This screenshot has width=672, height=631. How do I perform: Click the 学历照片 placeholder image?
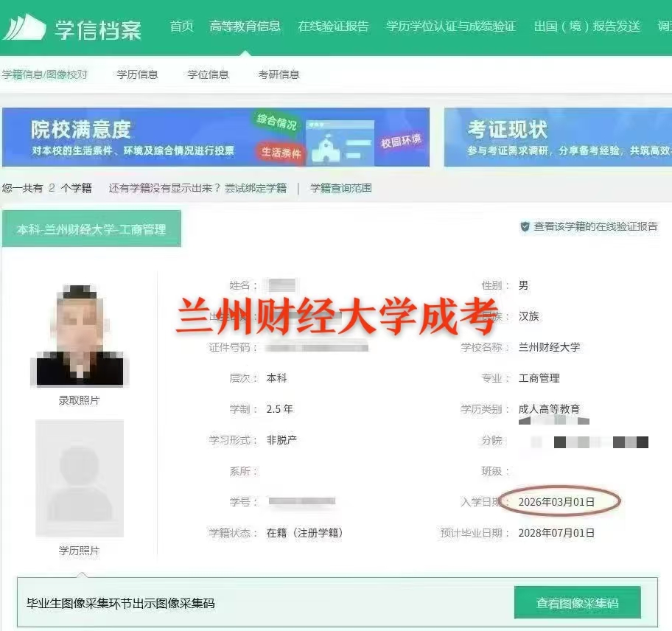click(x=79, y=478)
